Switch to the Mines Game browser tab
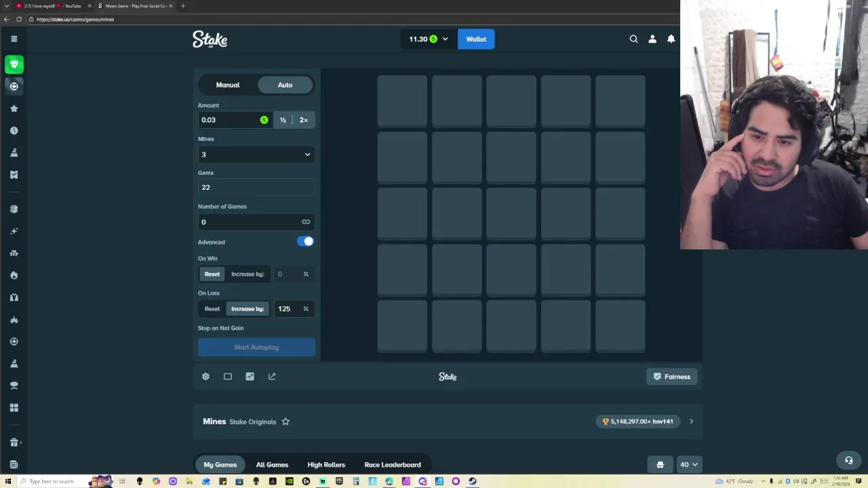 (135, 5)
